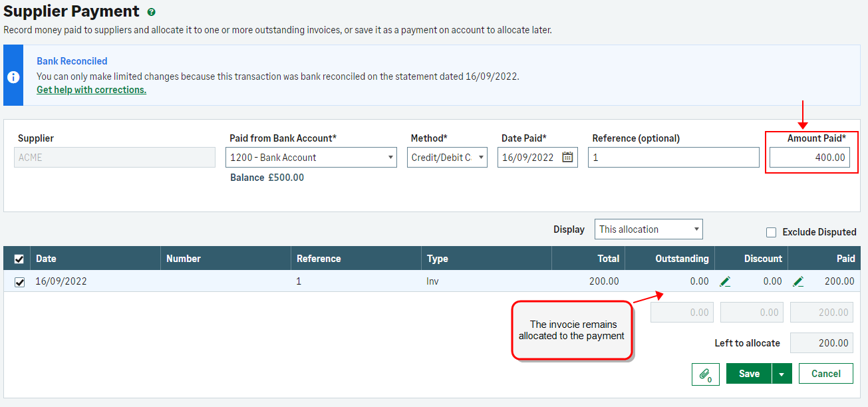The image size is (868, 407).
Task: Open the 'Get help with corrections' link
Action: (x=91, y=90)
